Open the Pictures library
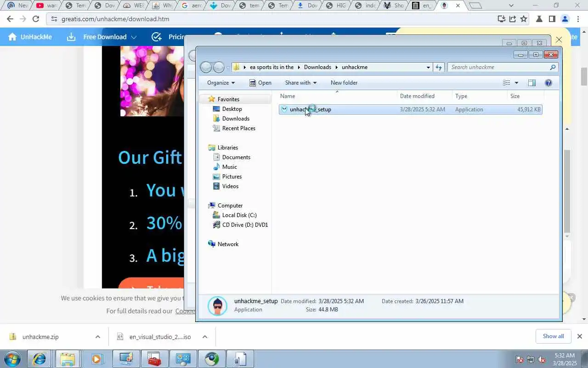The image size is (588, 368). coord(232,177)
